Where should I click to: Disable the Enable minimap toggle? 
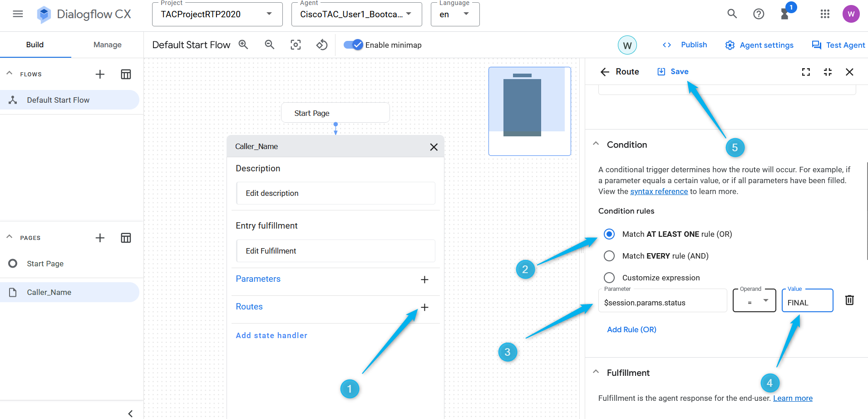pos(353,45)
